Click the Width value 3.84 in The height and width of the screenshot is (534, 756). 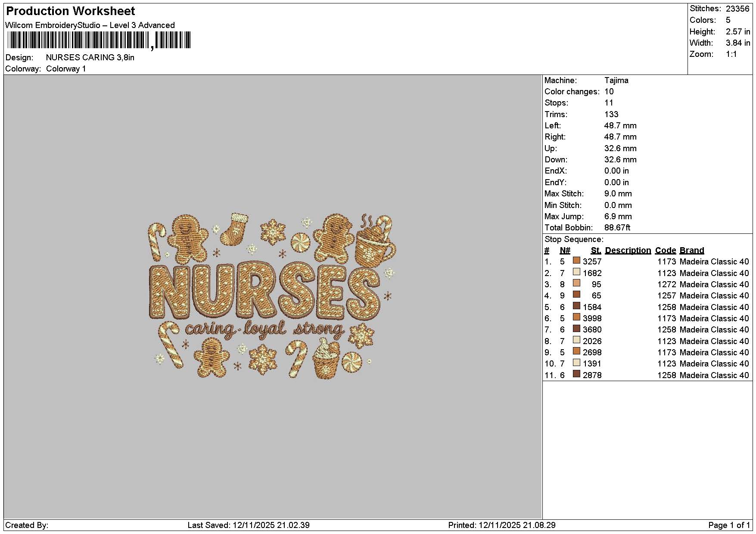click(x=738, y=43)
